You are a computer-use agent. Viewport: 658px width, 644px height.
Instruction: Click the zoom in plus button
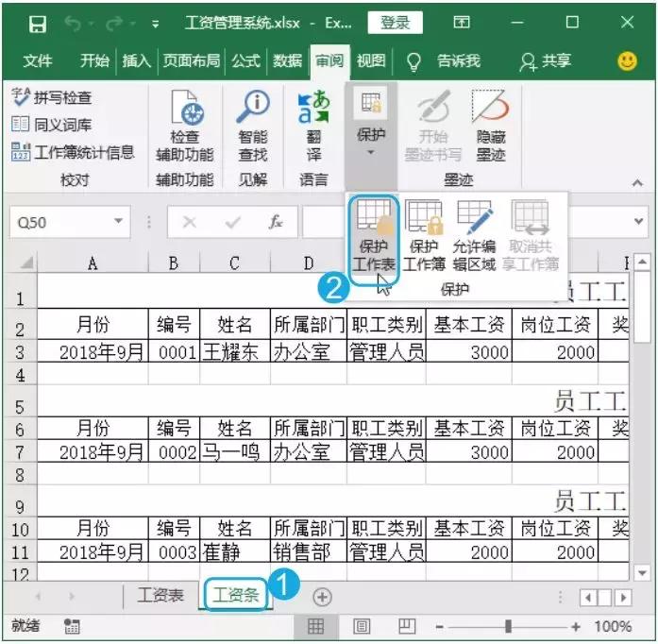click(x=576, y=627)
